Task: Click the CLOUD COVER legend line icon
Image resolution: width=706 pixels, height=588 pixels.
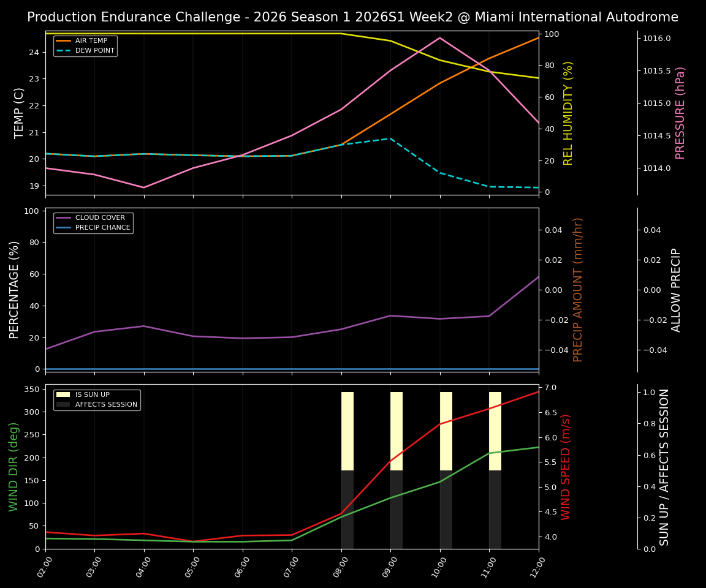Action: (63, 217)
